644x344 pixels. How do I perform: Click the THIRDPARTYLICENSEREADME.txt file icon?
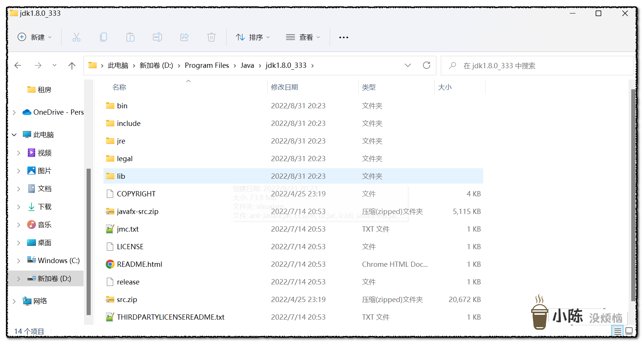pos(110,317)
